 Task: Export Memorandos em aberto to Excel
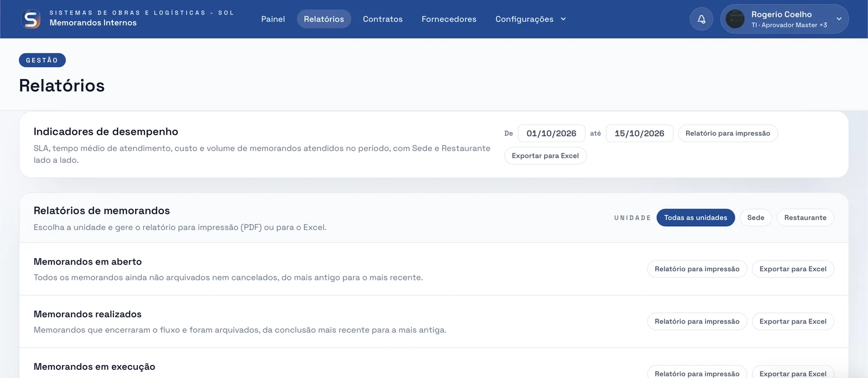click(793, 269)
